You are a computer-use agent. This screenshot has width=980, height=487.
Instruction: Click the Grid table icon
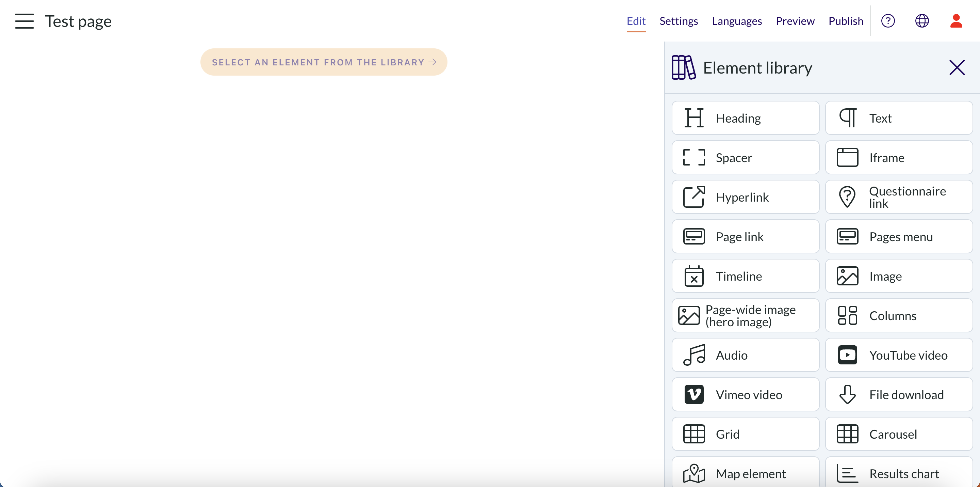click(694, 434)
